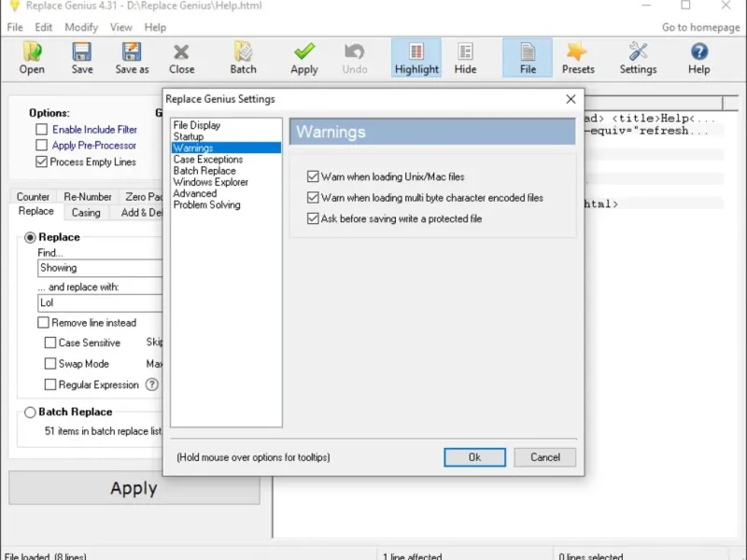Switch to the Casing tab
Viewport: 747px width, 560px height.
pyautogui.click(x=86, y=213)
